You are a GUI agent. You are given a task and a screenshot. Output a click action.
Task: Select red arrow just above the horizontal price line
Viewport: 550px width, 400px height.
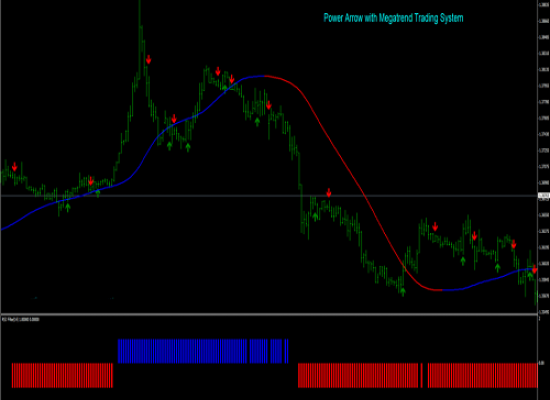329,193
